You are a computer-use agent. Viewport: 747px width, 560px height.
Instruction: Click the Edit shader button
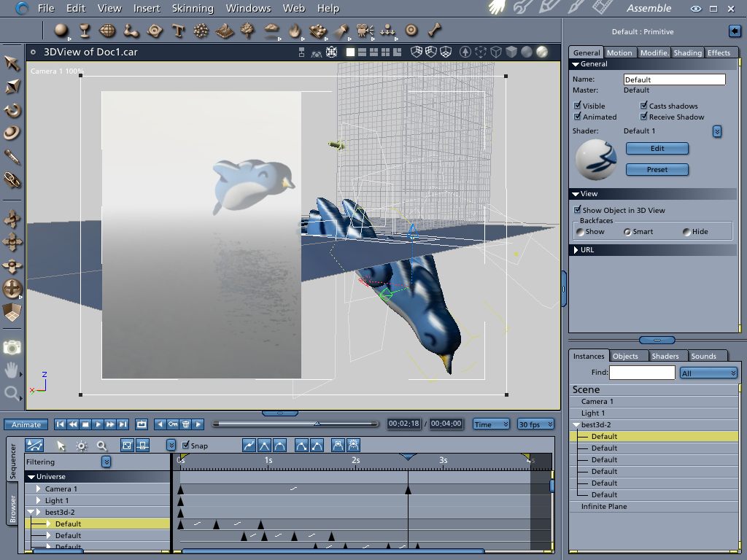pyautogui.click(x=657, y=148)
